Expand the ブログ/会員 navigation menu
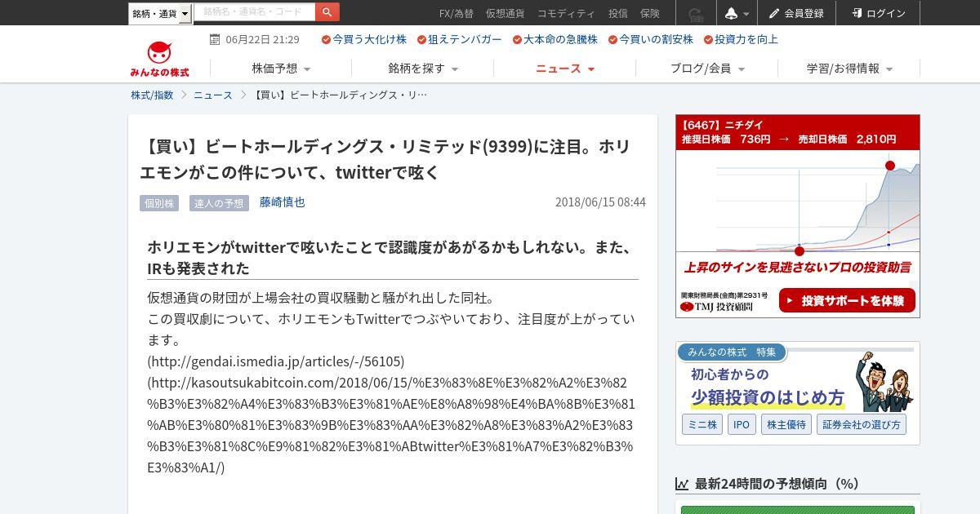 click(x=707, y=69)
